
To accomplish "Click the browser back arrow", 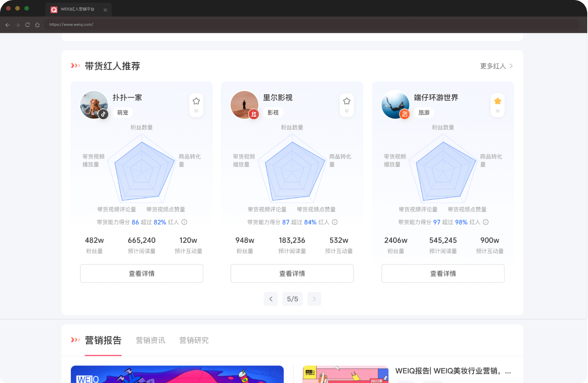I will coord(8,25).
